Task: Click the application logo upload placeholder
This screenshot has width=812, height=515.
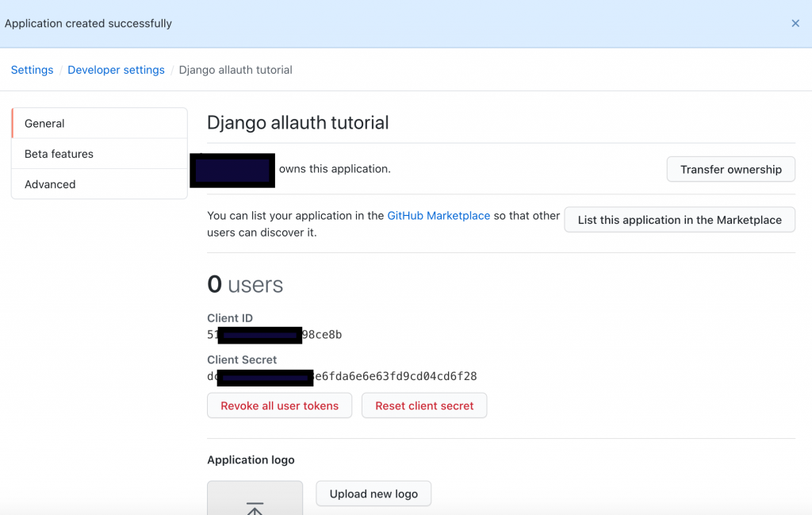Action: (x=255, y=498)
